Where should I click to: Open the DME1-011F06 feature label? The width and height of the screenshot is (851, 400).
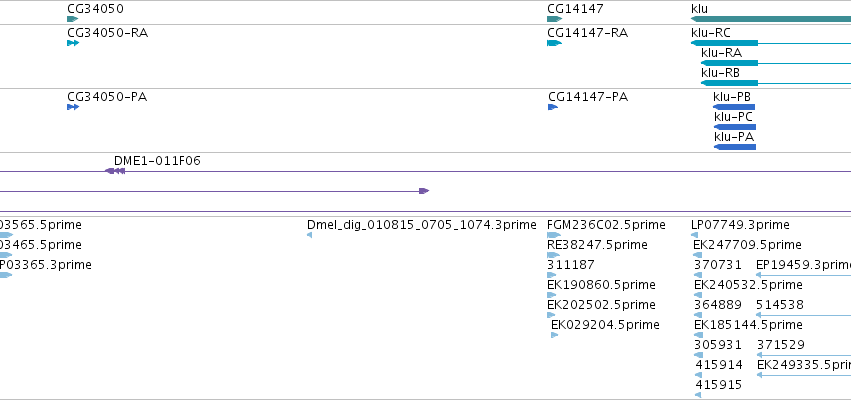coord(157,161)
